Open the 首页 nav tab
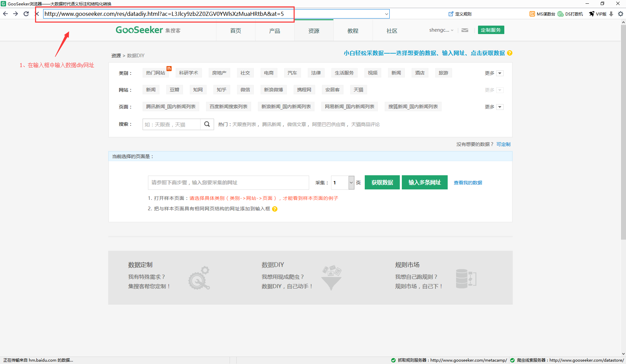The image size is (626, 364). click(x=236, y=31)
